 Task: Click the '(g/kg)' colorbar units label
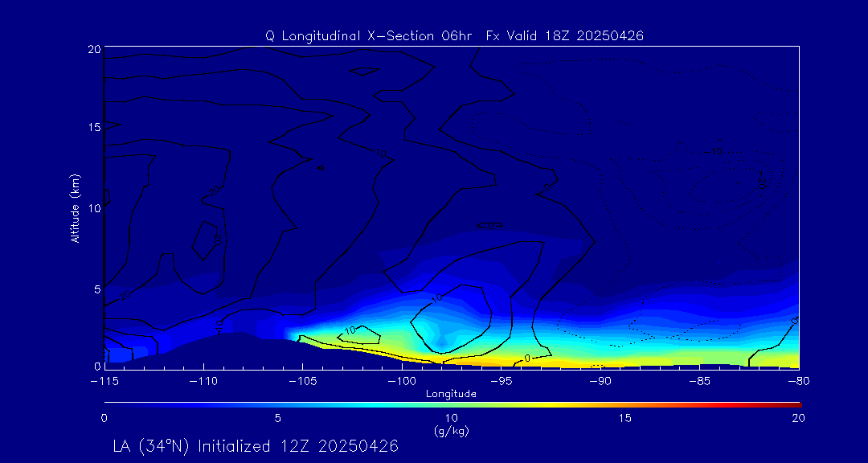point(451,431)
